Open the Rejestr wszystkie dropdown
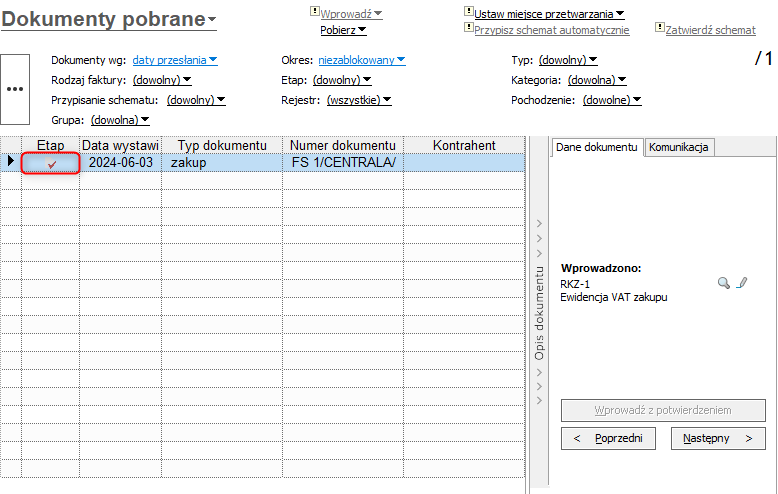778x494 pixels. tap(359, 100)
